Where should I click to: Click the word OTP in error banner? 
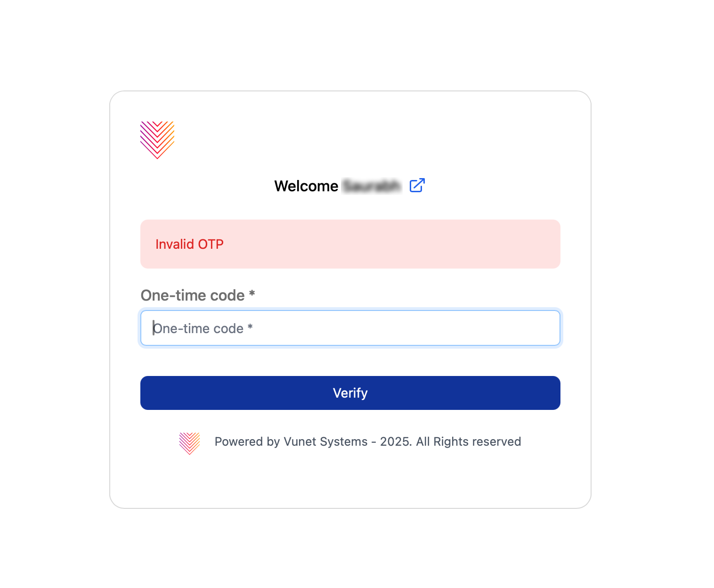click(211, 244)
